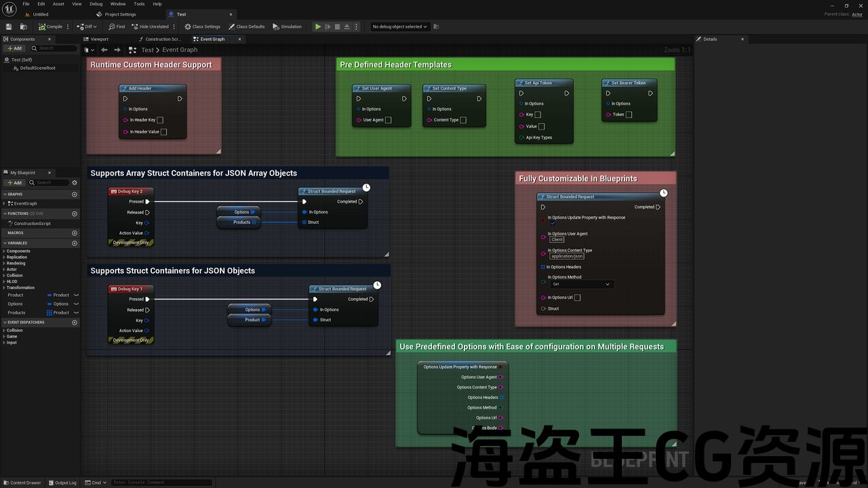
Task: Click the console command input field
Action: click(161, 483)
